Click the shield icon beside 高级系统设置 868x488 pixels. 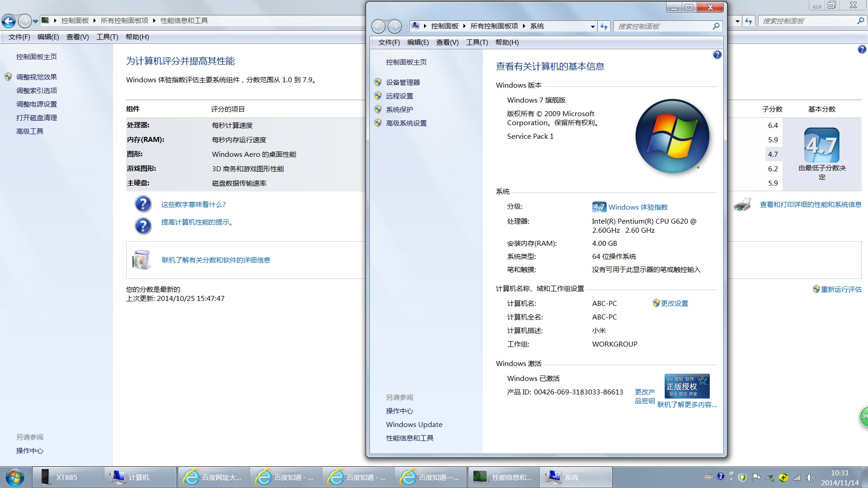point(378,123)
